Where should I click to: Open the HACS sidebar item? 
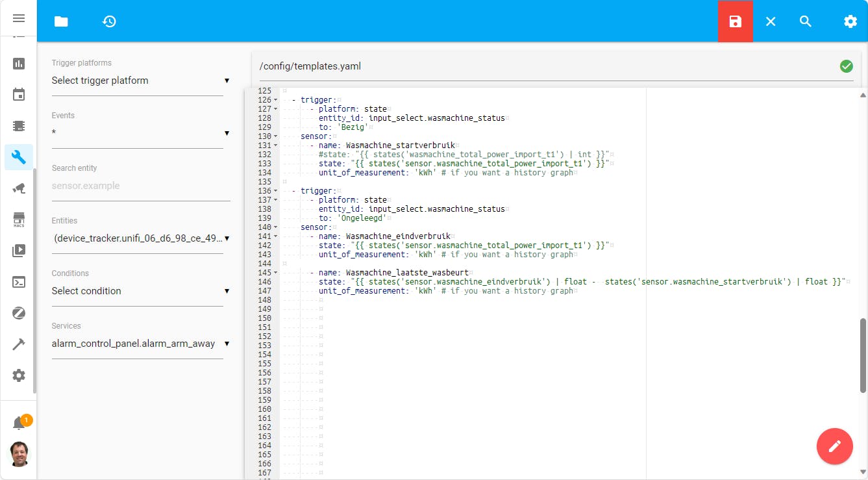click(x=19, y=220)
